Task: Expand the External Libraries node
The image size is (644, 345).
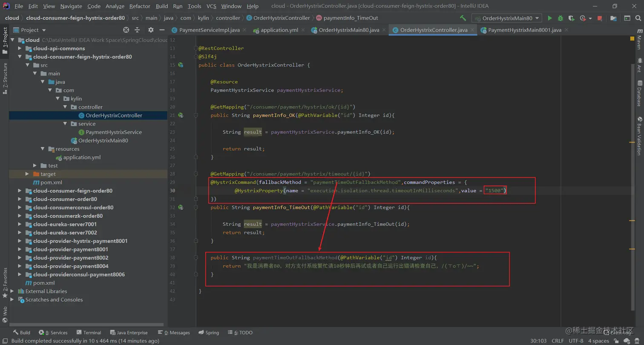Action: (12, 291)
